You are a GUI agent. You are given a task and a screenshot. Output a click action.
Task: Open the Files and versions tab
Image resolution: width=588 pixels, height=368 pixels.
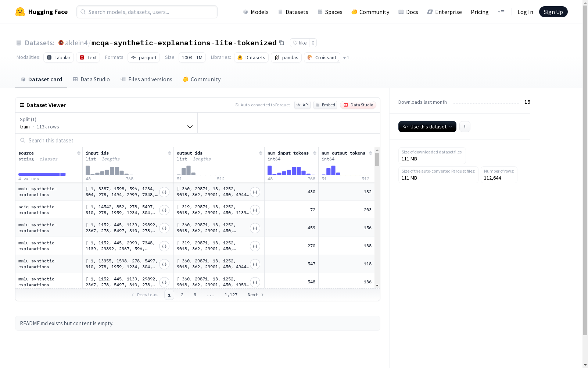pyautogui.click(x=146, y=79)
